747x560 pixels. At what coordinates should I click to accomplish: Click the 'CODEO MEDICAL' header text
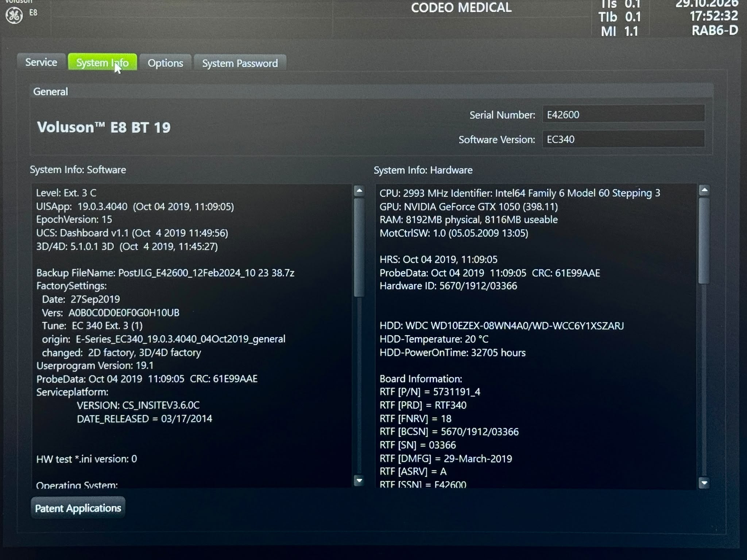[x=461, y=8]
